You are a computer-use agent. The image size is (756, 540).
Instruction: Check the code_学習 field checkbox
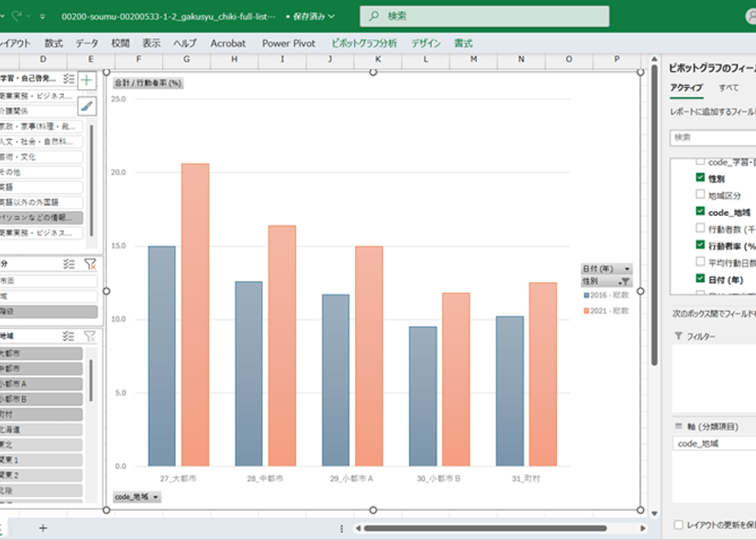[700, 161]
